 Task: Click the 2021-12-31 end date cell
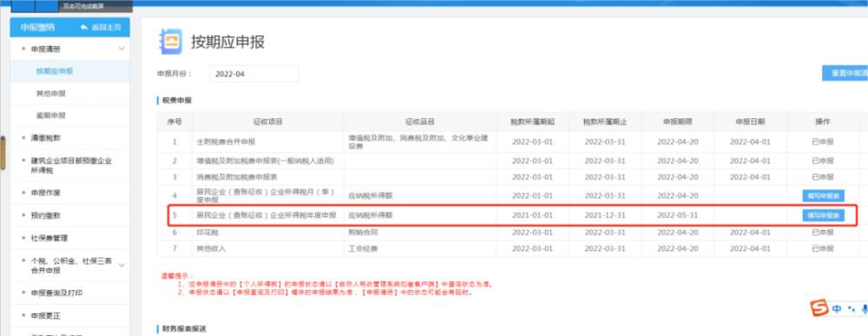[605, 214]
